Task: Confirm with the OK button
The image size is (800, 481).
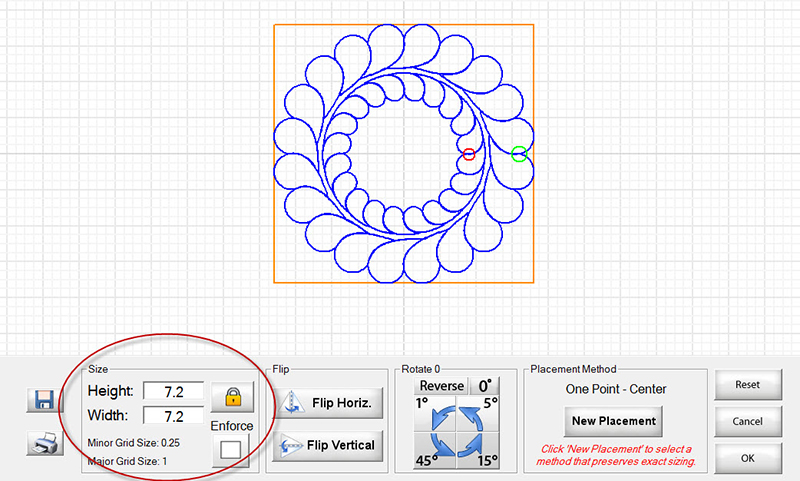Action: click(747, 459)
